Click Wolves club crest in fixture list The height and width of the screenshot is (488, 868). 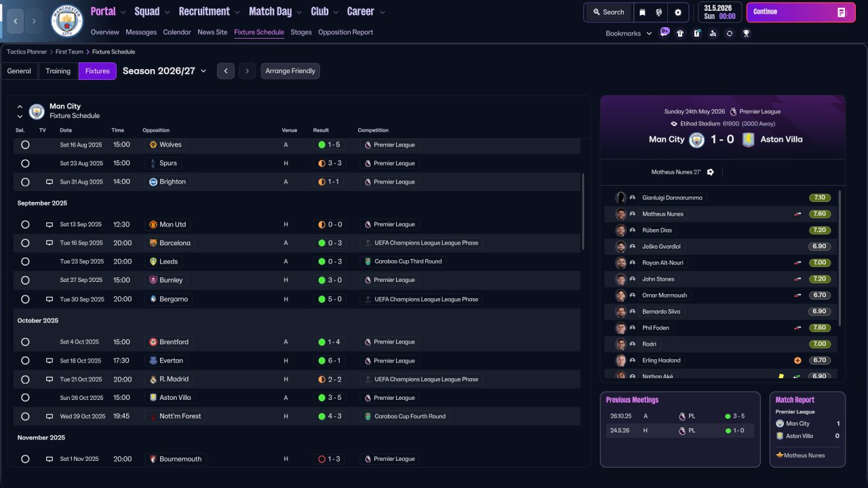[x=153, y=144]
